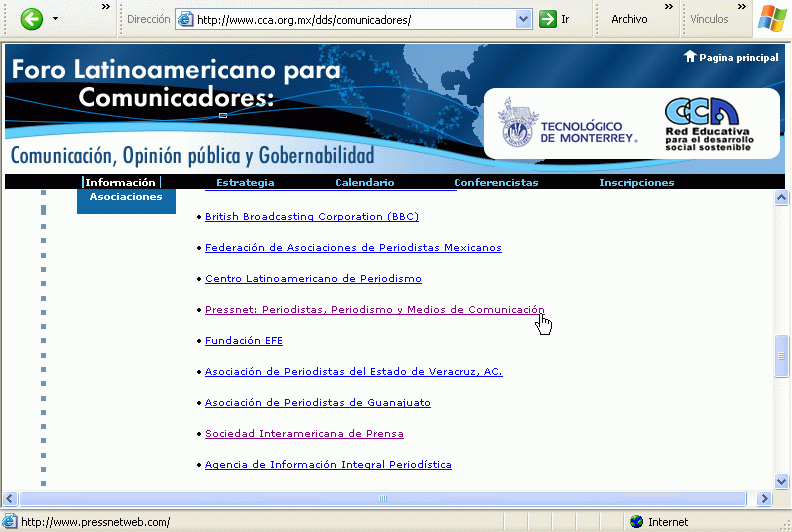Viewport: 792px width, 532px height.
Task: Click the horizontal scrollbar left arrow
Action: [10, 499]
